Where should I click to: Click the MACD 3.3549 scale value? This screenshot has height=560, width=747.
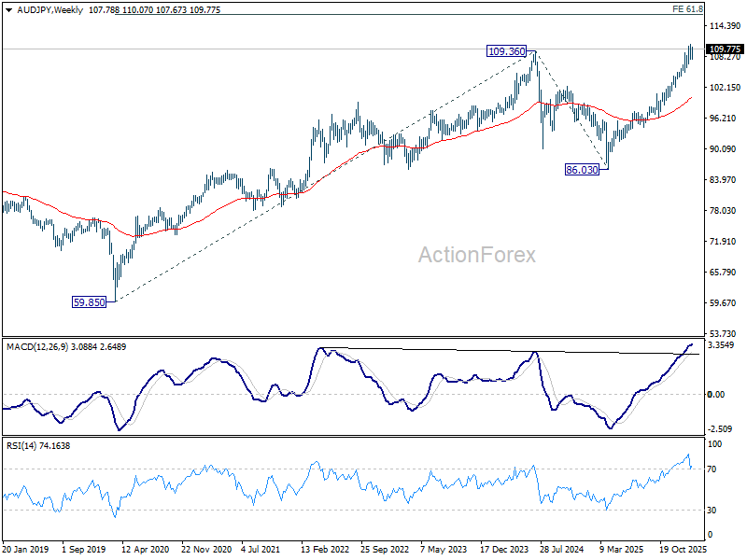721,344
